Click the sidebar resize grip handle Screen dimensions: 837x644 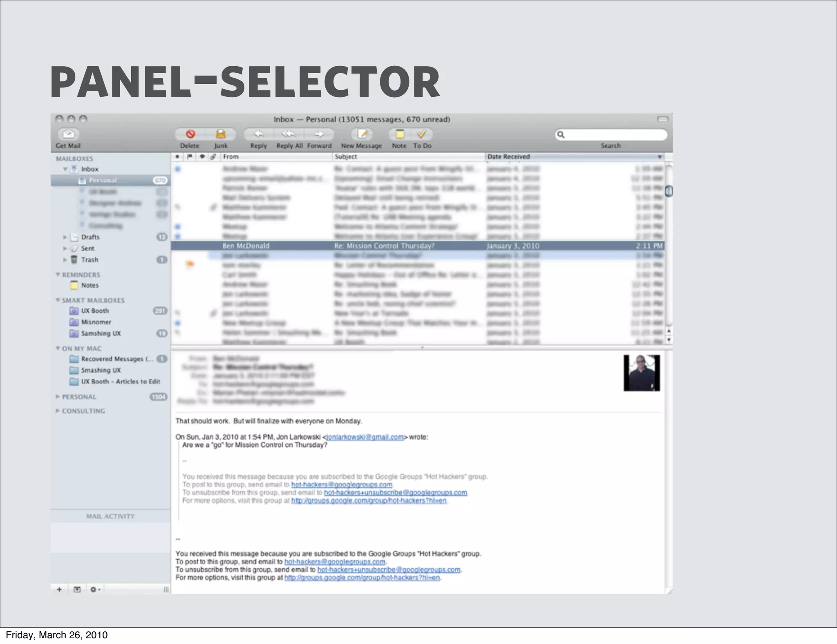pos(166,589)
